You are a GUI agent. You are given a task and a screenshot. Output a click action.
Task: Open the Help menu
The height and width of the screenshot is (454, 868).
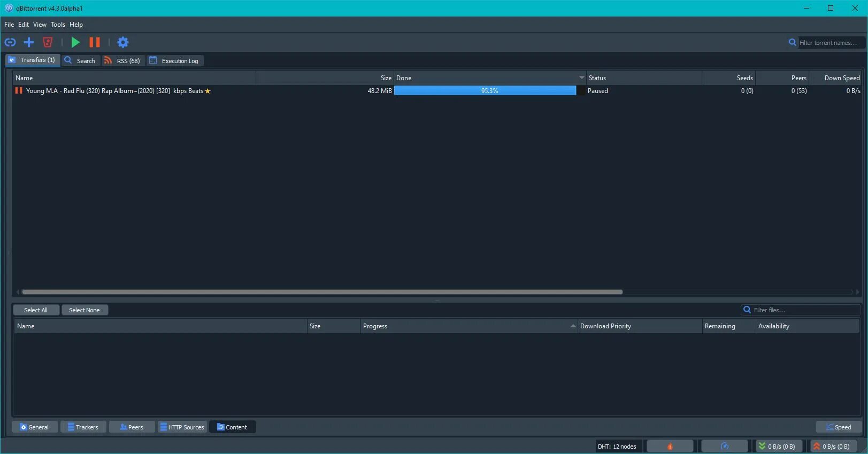point(76,25)
